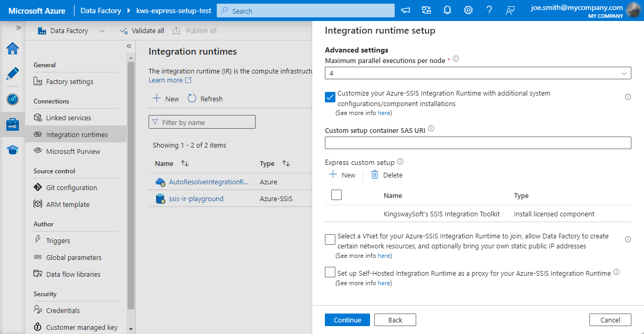Click 'here' link under proxy option
The width and height of the screenshot is (644, 334).
pos(384,283)
